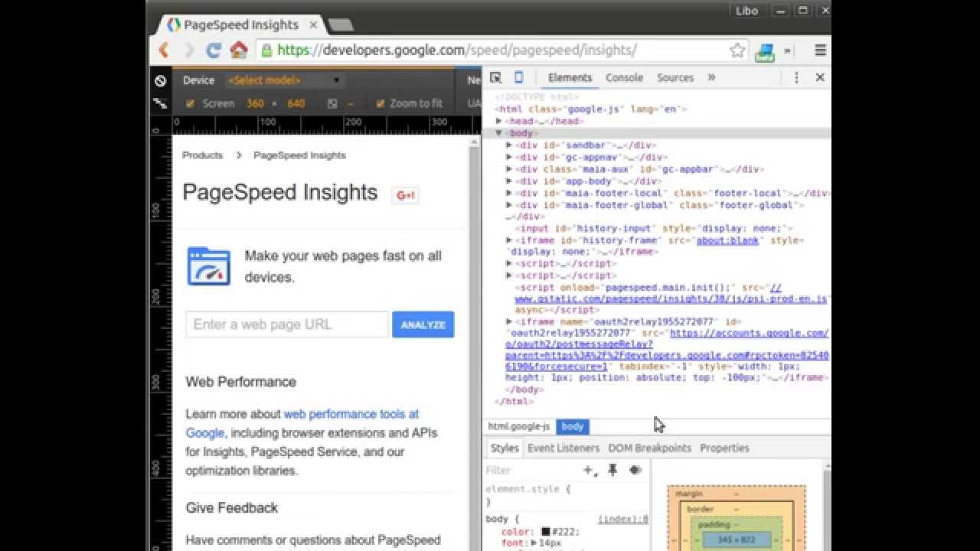The image size is (980, 551).
Task: Click the screen height value 640
Action: tap(296, 103)
